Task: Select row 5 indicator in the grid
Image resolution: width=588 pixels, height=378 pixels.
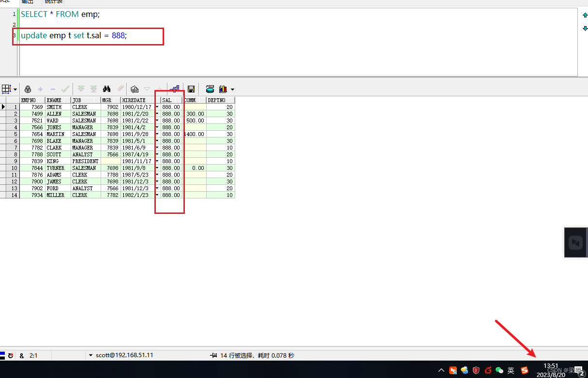Action: coord(13,134)
